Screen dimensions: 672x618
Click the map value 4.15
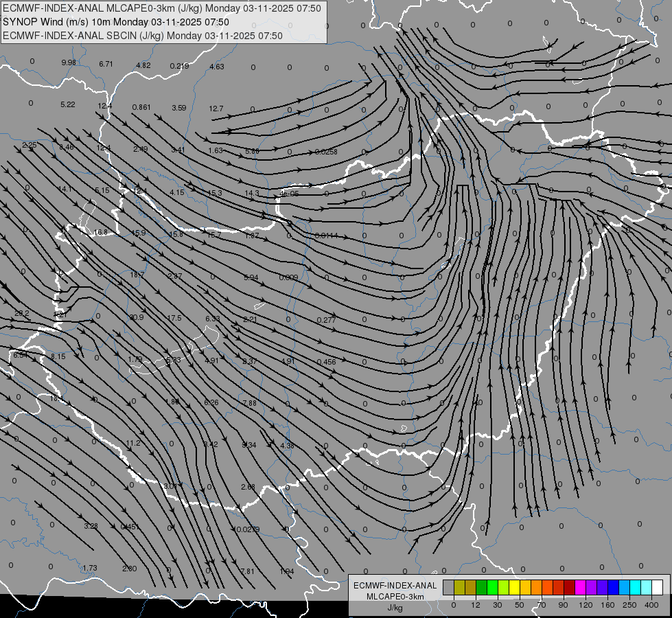[177, 192]
